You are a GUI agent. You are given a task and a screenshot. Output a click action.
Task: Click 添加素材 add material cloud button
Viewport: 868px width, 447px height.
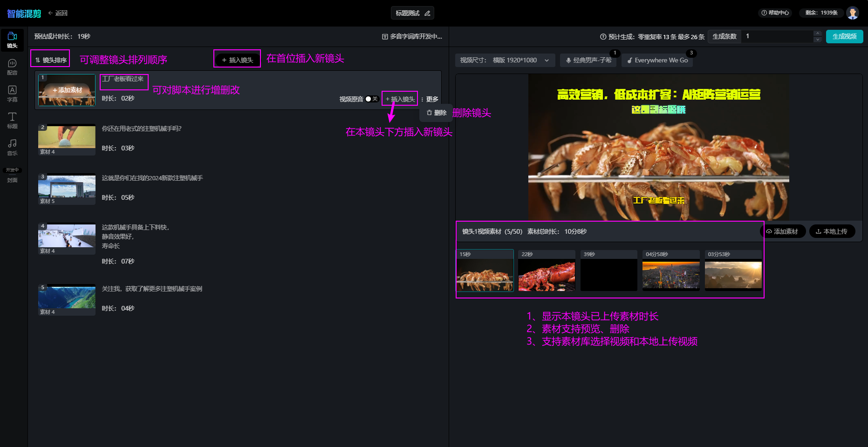(783, 231)
